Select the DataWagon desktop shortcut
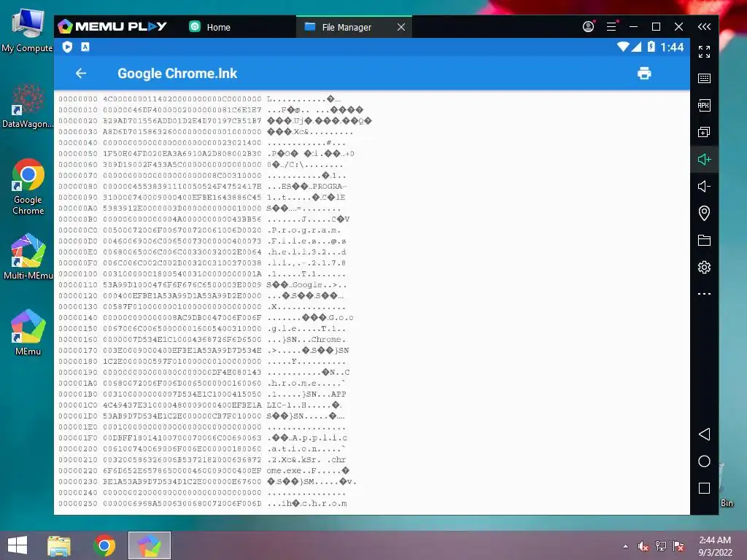 [x=28, y=106]
